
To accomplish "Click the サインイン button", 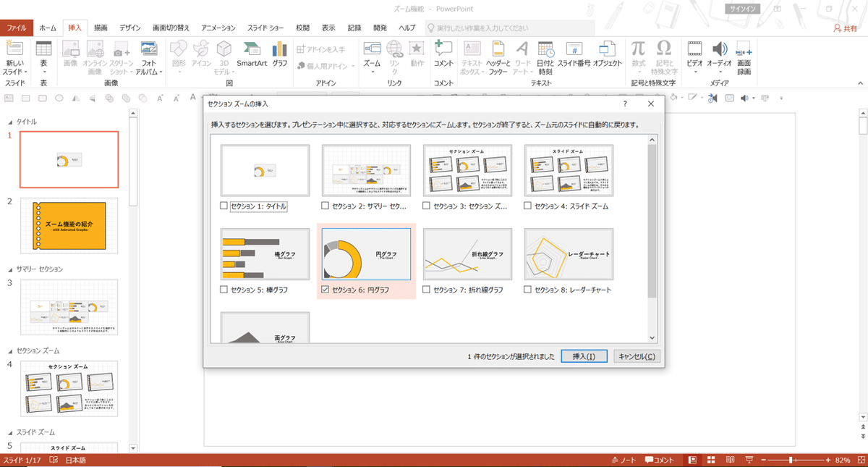I will click(742, 9).
